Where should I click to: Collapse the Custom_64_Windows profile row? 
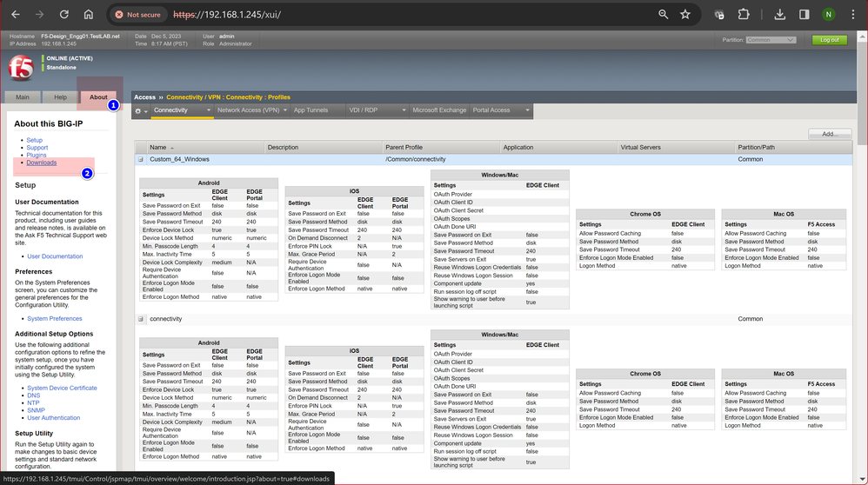coord(140,160)
